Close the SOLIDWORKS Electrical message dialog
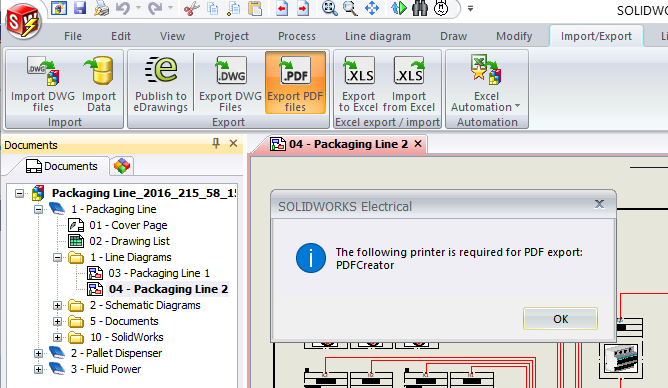The height and width of the screenshot is (388, 668). pyautogui.click(x=599, y=204)
